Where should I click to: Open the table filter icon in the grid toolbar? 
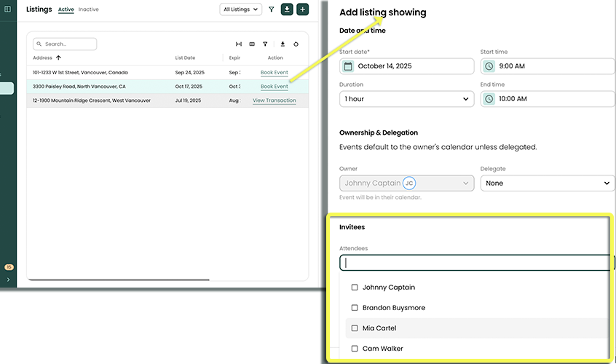(265, 44)
